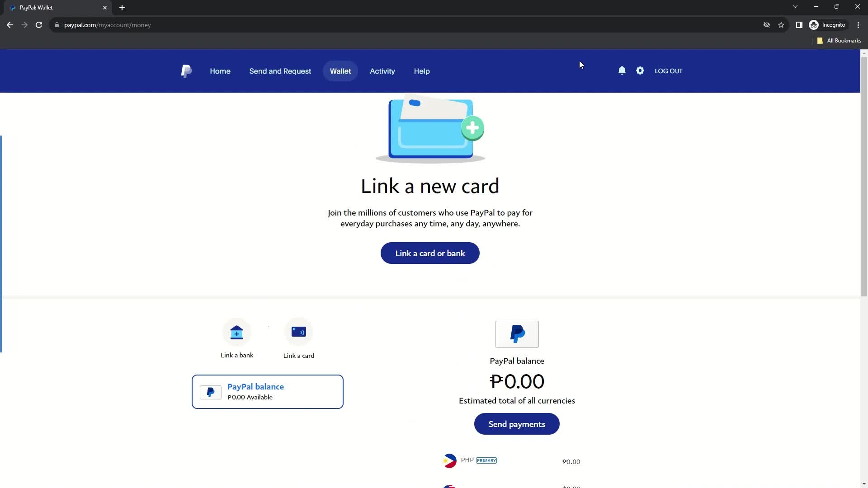868x488 pixels.
Task: Click the PHP primary currency flag icon
Action: [449, 460]
